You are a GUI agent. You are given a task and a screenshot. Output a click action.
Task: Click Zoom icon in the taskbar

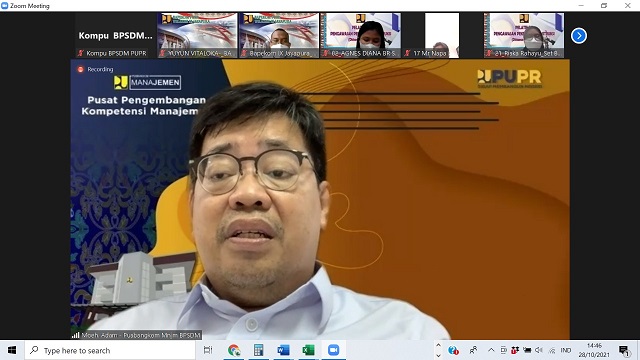[333, 350]
